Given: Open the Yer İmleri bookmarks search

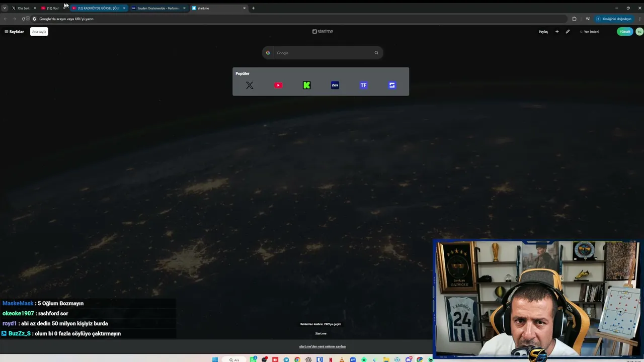Looking at the screenshot, I should click(590, 32).
